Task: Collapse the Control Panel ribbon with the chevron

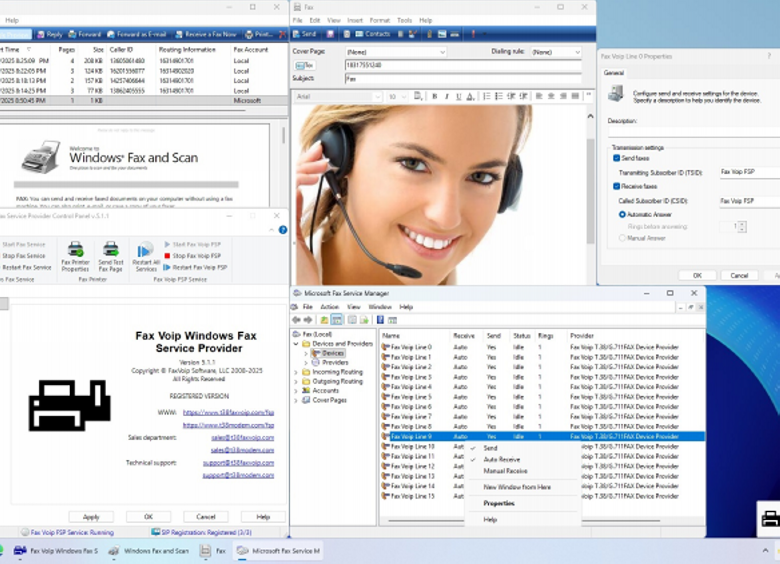Action: [271, 230]
